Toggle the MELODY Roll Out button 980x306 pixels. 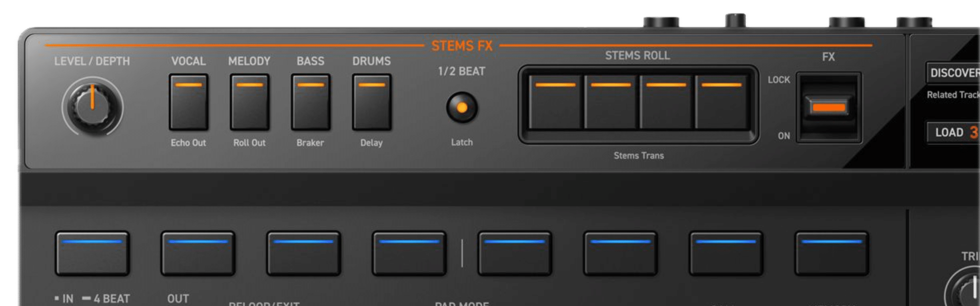pos(249,102)
